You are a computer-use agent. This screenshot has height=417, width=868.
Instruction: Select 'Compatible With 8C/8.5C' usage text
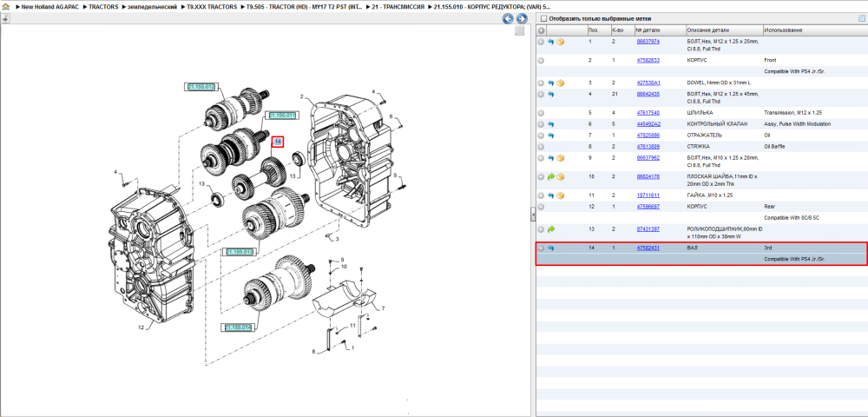(x=790, y=218)
